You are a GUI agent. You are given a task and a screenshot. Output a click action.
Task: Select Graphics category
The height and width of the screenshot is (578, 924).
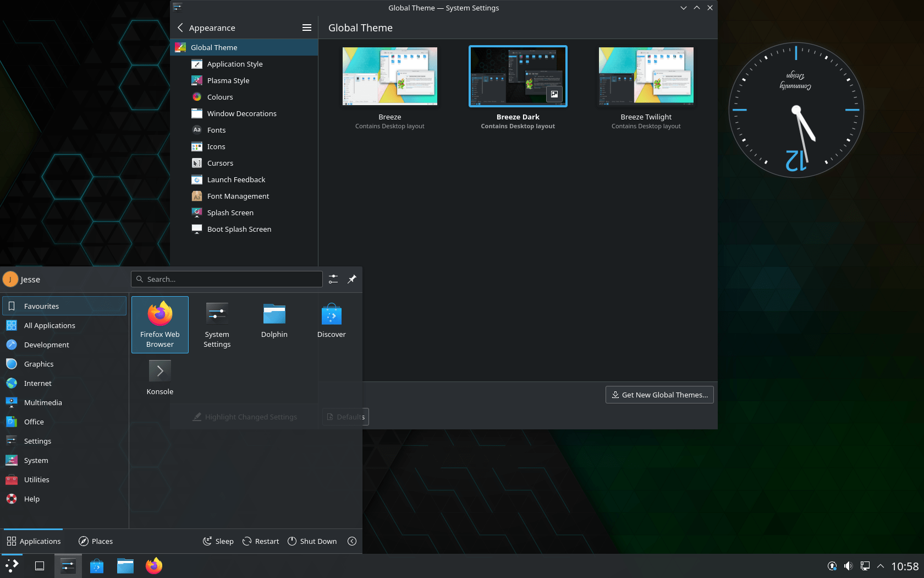pyautogui.click(x=64, y=364)
